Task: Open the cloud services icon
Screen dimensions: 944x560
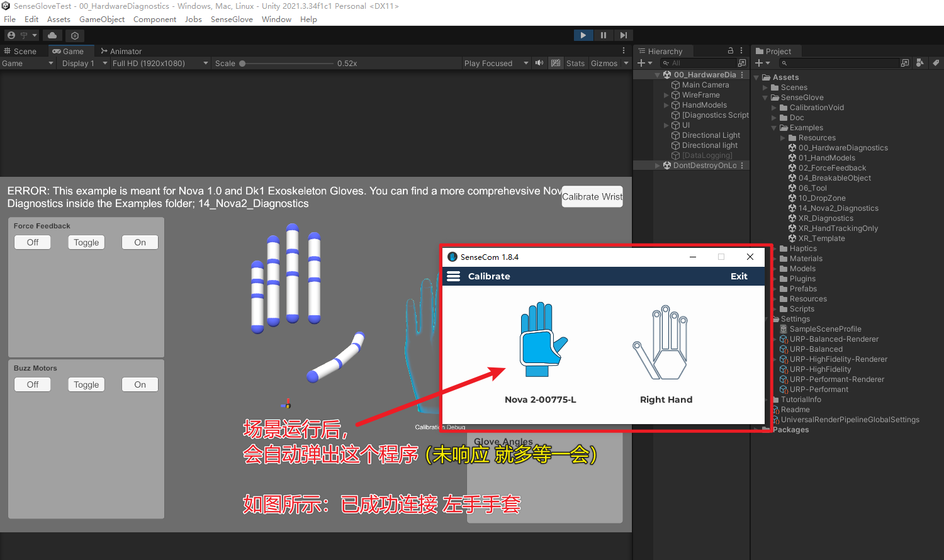Action: coord(52,35)
